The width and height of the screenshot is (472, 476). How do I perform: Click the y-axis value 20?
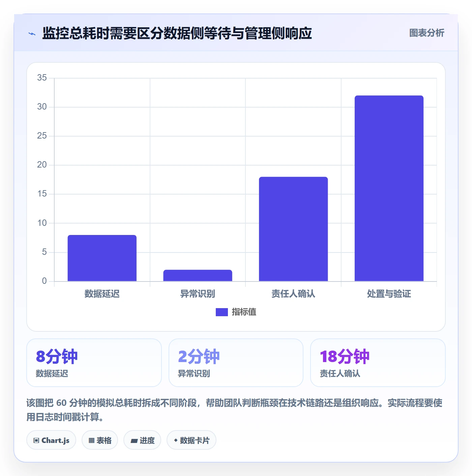(42, 165)
